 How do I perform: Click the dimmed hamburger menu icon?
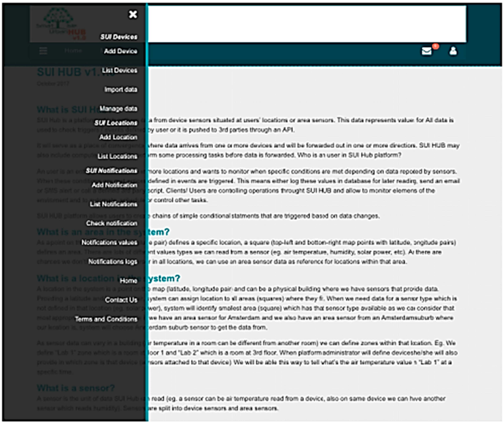tap(43, 51)
